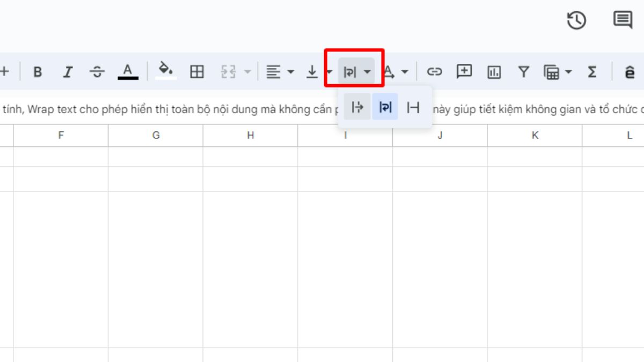Apply strikethrough formatting

coord(98,71)
